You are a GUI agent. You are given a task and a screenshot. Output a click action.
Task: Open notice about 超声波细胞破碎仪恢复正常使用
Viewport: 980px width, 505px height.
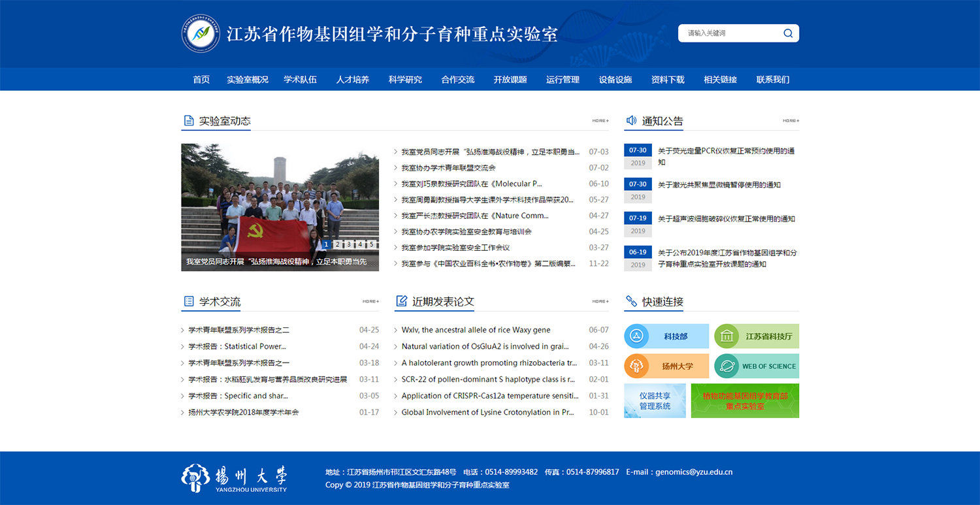tap(726, 219)
